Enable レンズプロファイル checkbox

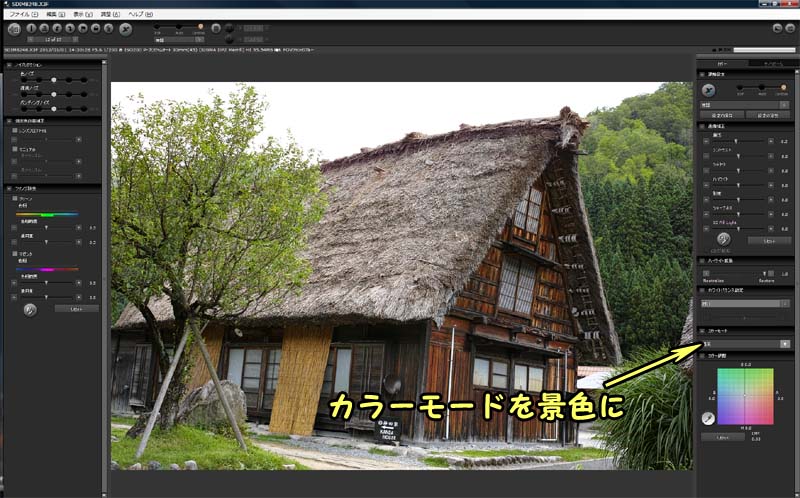pos(15,131)
